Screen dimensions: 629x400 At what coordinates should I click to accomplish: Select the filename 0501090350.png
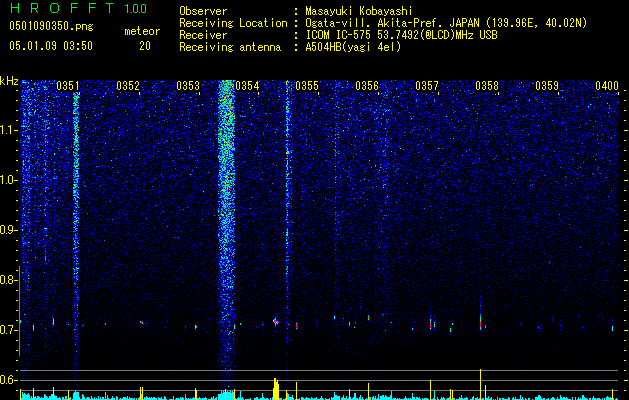tap(51, 27)
